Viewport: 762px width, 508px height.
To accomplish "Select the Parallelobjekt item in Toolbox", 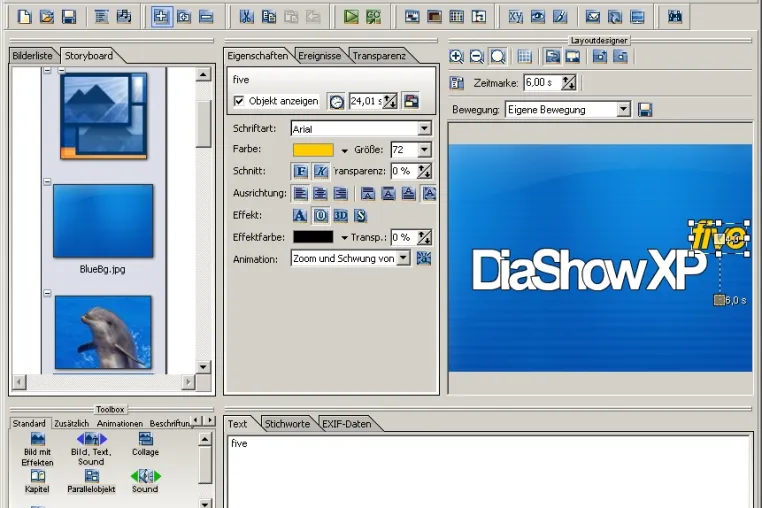I will (91, 481).
